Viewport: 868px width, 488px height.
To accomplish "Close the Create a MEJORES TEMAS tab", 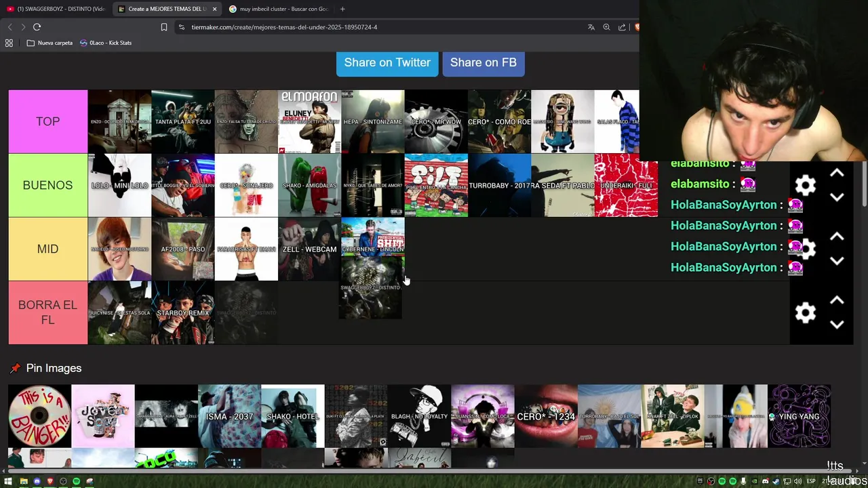I will click(x=214, y=9).
